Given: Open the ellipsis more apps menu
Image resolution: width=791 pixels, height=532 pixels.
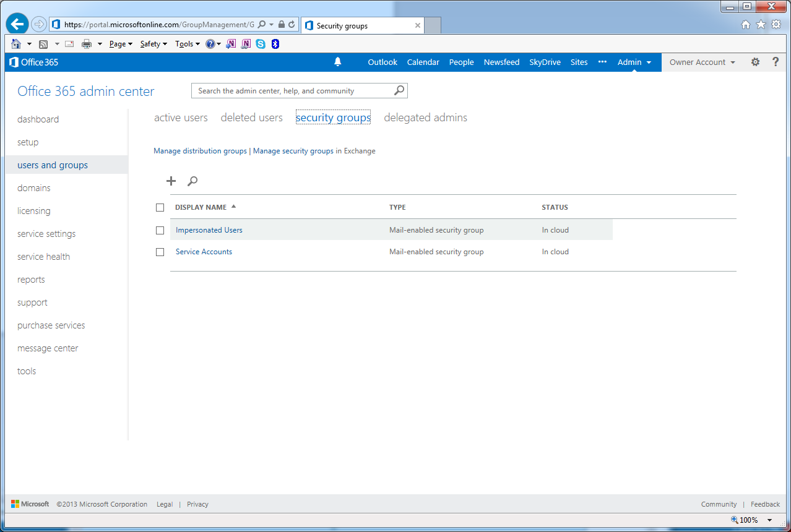Looking at the screenshot, I should pyautogui.click(x=602, y=62).
